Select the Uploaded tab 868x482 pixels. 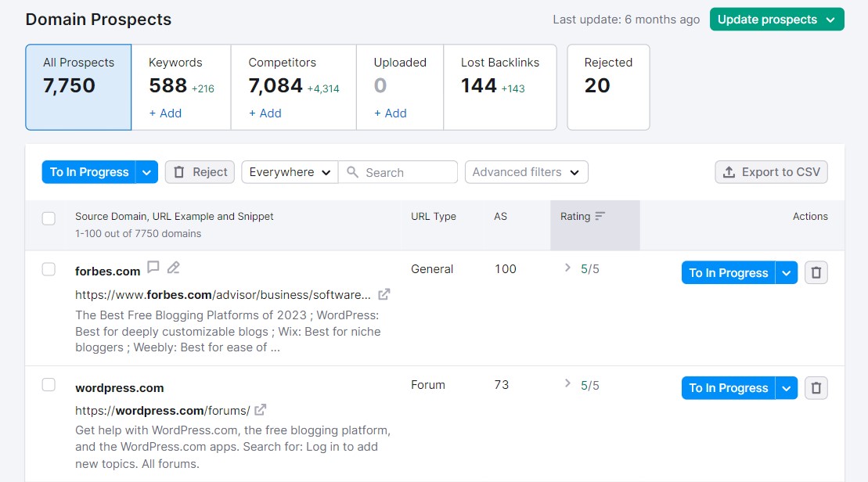click(x=400, y=87)
